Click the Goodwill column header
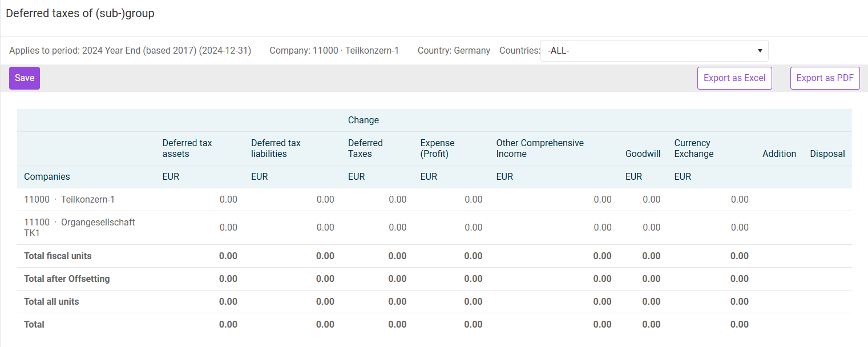Viewport: 868px width, 347px height. (x=643, y=154)
